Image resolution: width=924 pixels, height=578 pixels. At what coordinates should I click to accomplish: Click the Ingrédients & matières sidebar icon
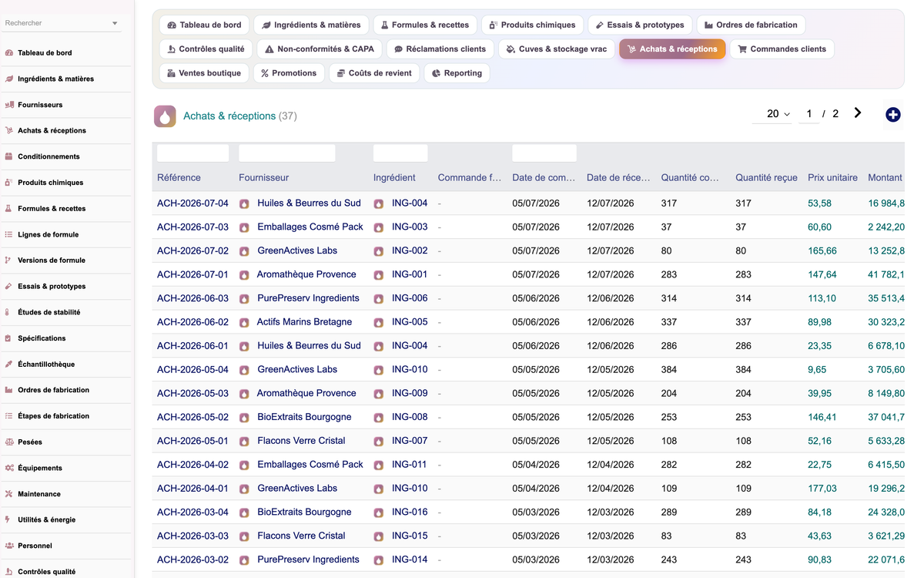(x=9, y=79)
